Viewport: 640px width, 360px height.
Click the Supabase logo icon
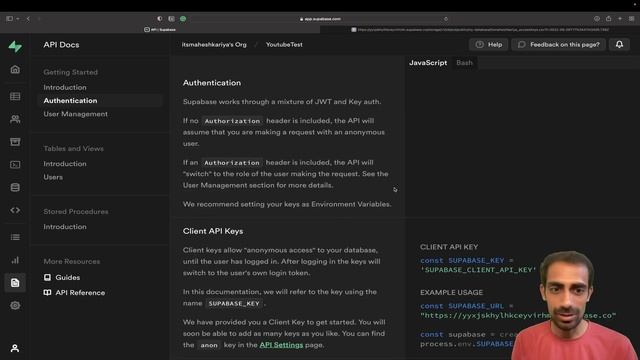tap(15, 47)
